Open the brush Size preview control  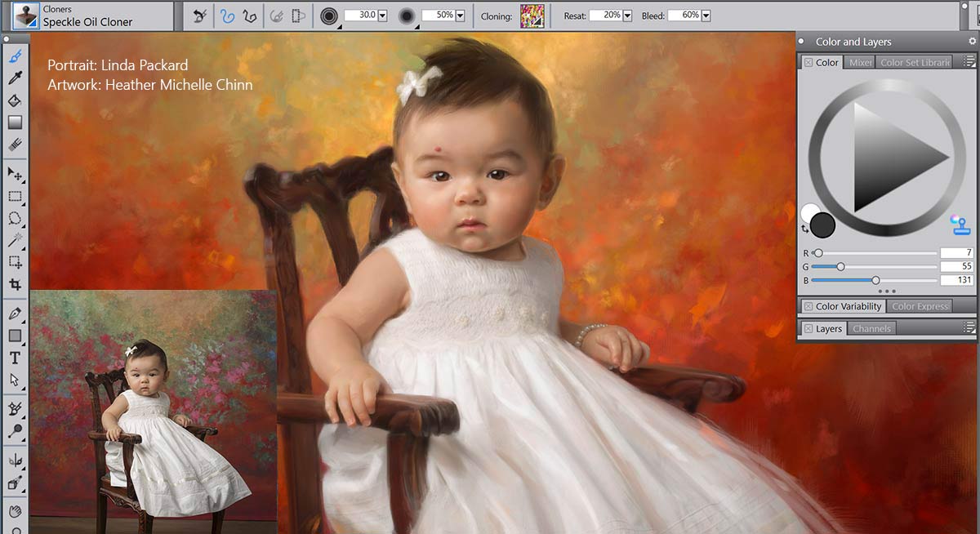tap(330, 16)
